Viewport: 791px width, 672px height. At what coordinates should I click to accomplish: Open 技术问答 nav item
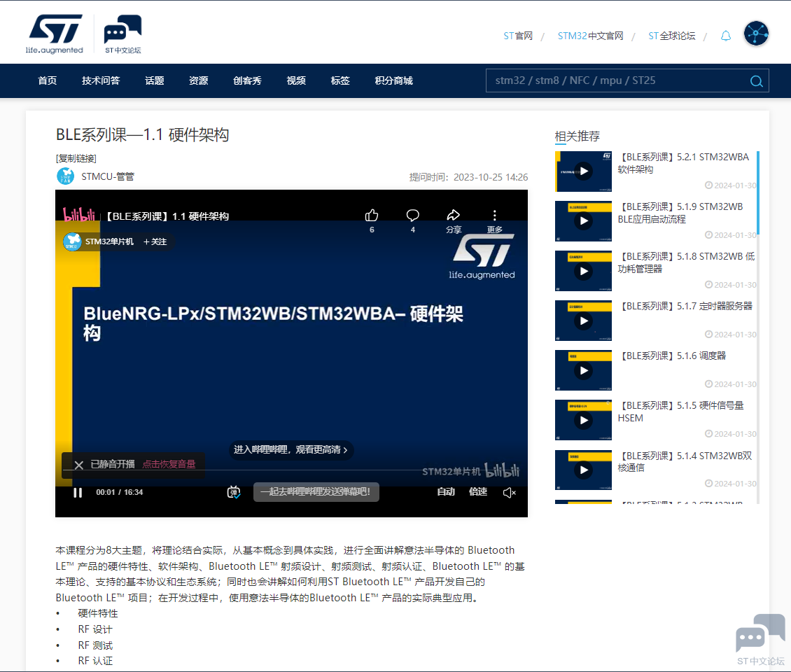coord(101,80)
